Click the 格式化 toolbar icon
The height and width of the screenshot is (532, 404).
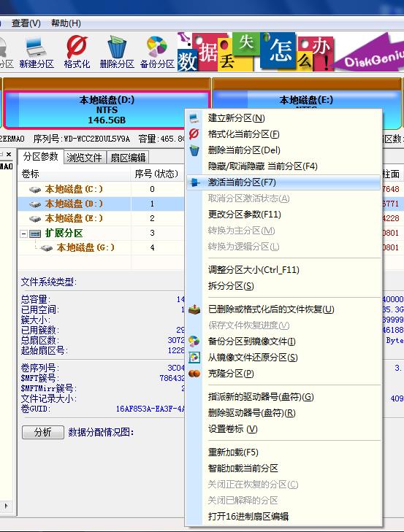[77, 52]
